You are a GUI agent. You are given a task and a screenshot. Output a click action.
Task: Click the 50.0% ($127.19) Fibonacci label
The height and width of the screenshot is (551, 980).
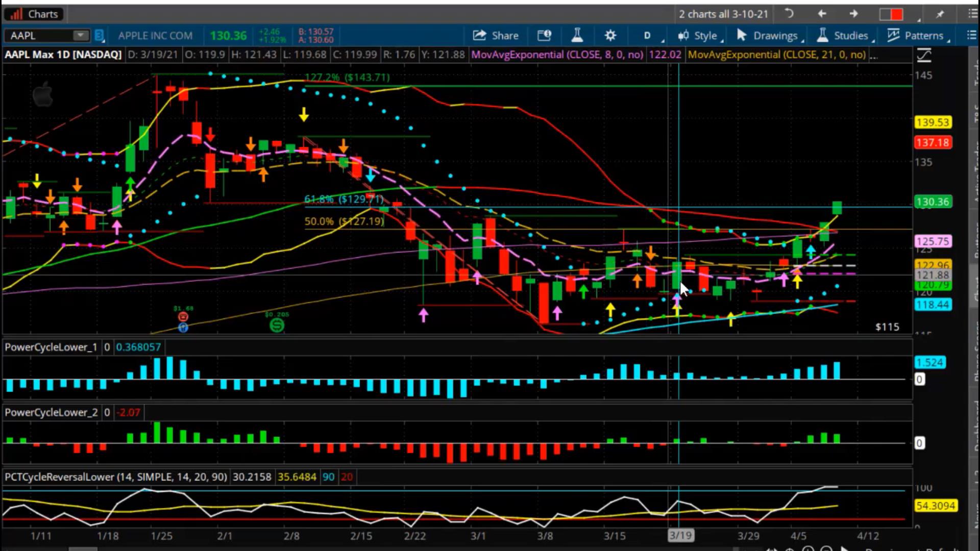tap(345, 221)
